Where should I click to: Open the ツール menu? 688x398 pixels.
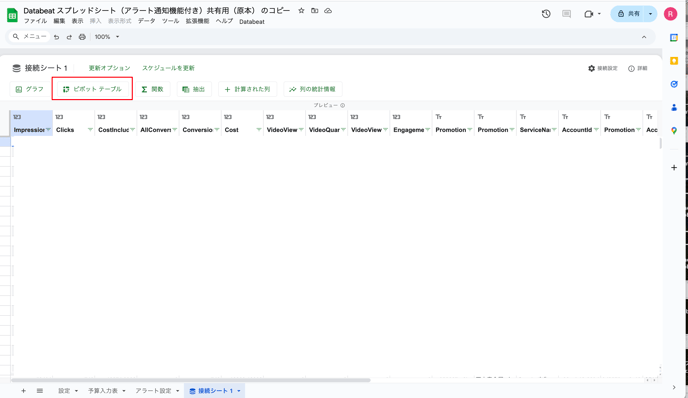170,21
